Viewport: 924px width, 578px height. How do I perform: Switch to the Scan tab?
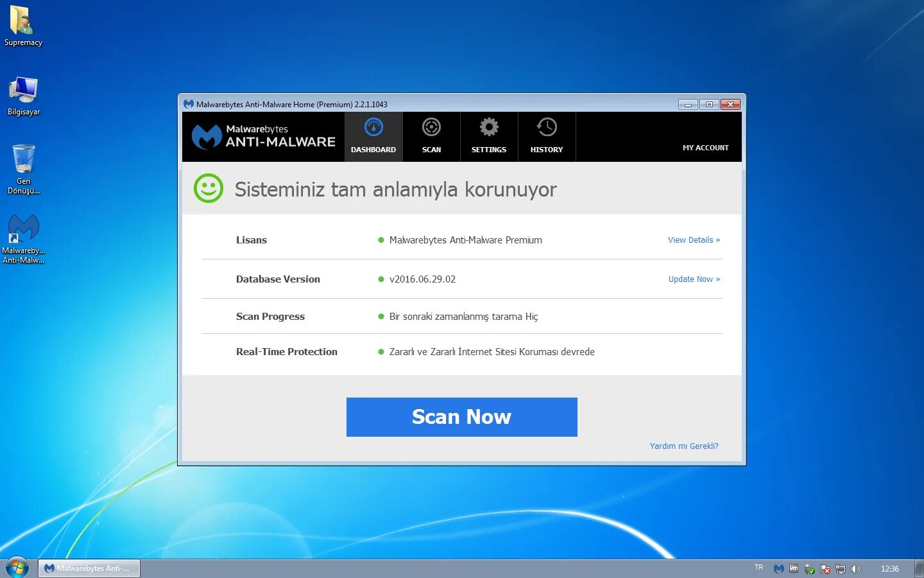point(431,137)
